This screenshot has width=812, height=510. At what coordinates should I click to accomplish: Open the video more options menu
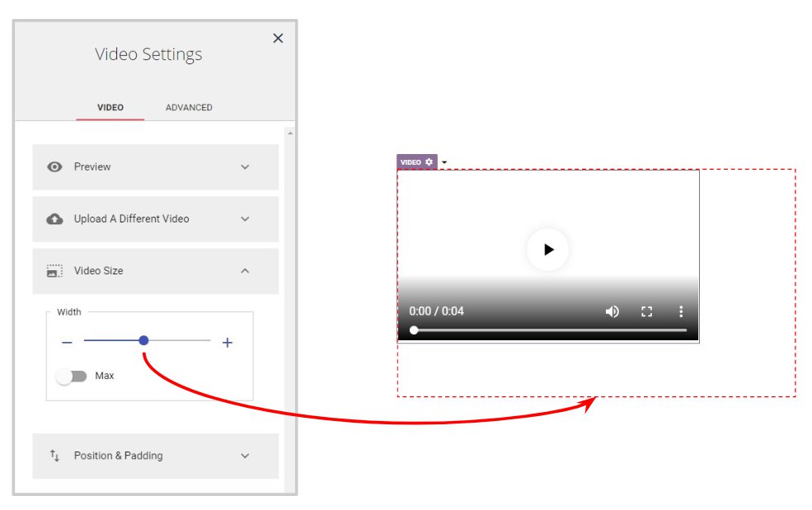pyautogui.click(x=681, y=311)
